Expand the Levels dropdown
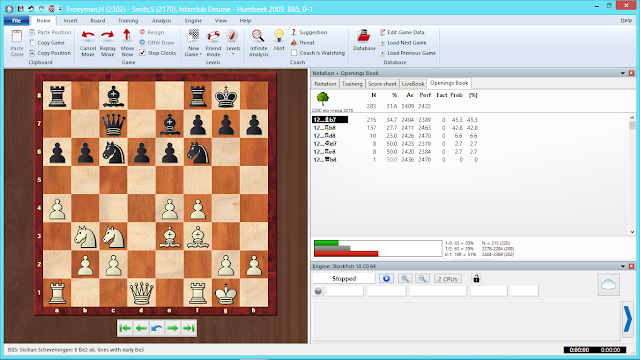 [233, 54]
